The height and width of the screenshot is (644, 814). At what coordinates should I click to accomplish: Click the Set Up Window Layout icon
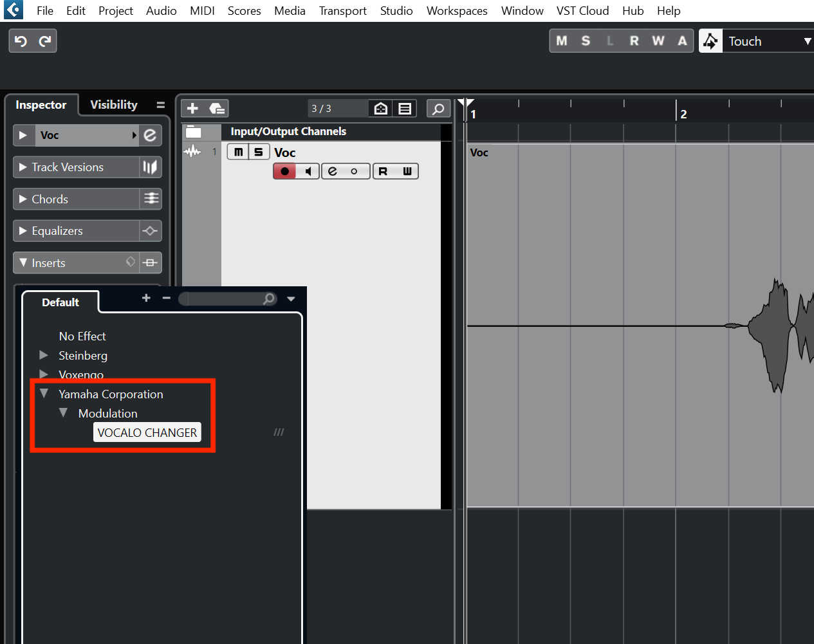(404, 108)
